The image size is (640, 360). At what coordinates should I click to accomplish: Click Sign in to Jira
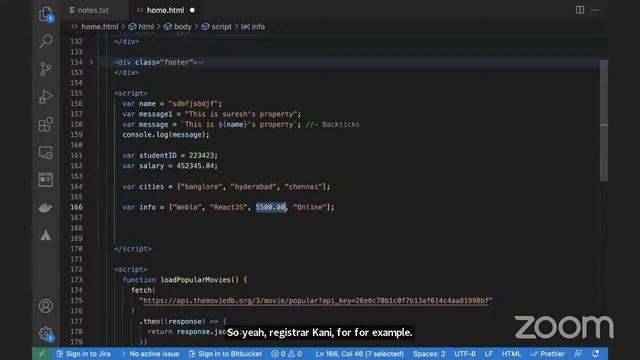tap(84, 353)
